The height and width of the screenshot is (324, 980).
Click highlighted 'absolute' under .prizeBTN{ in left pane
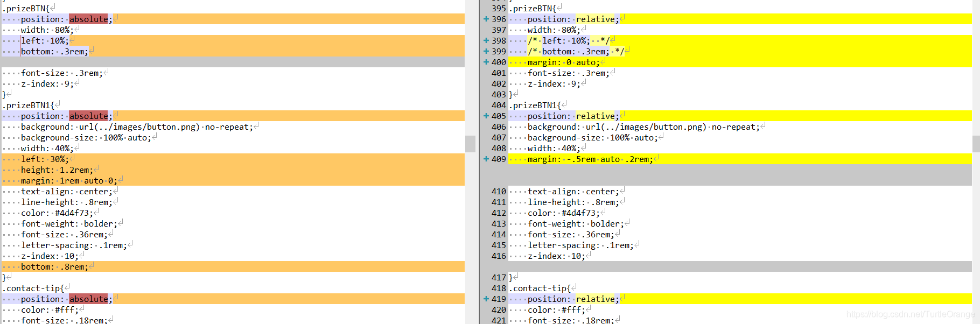pyautogui.click(x=88, y=19)
